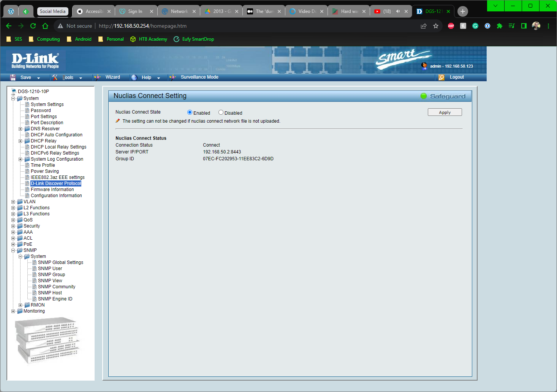Open the HTB Academy bookmark
557x392 pixels.
(149, 39)
